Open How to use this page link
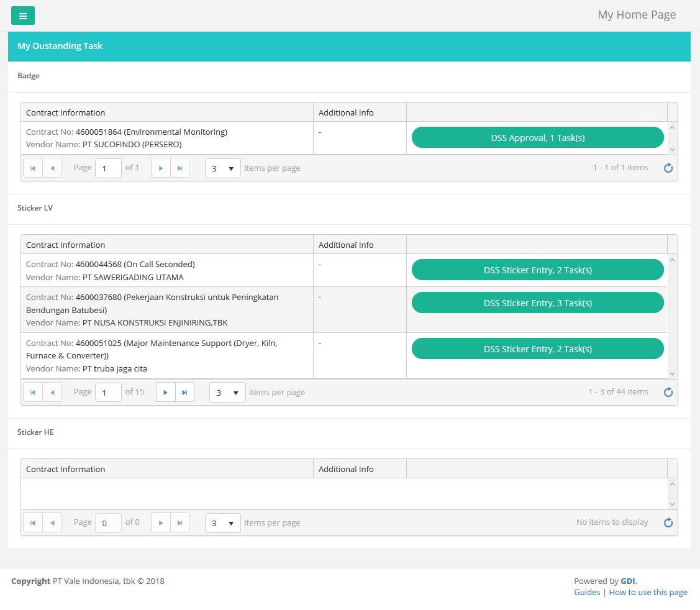Screen dimensions: 700x610 (648, 592)
